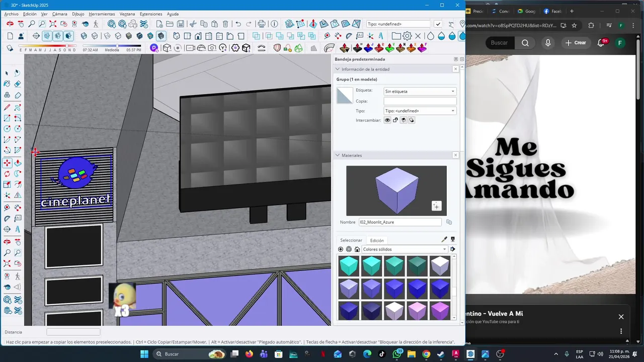Select the Paint Bucket tool in left toolbar
The width and height of the screenshot is (644, 362).
(x=7, y=84)
